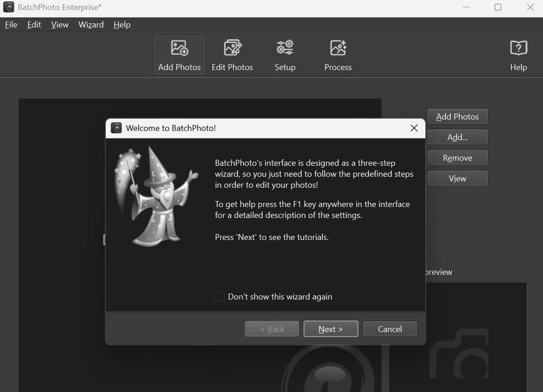Open the Wizard menu

[x=91, y=25]
